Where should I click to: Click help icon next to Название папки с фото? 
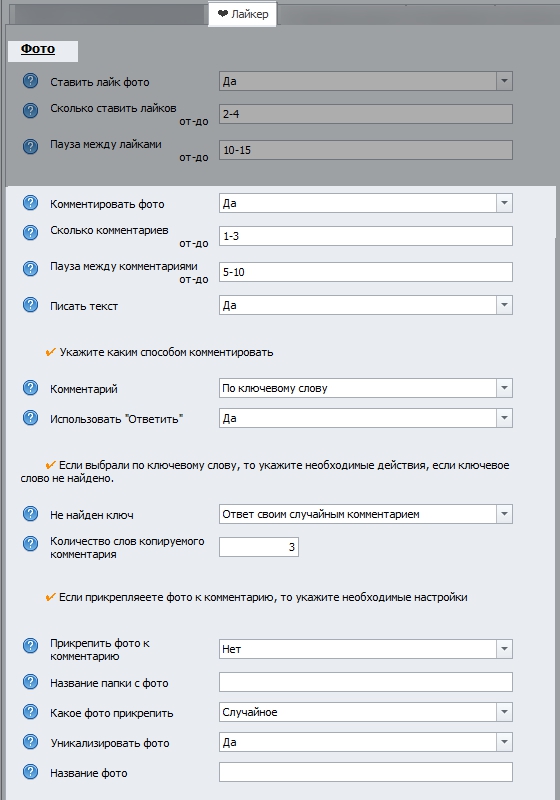pos(31,682)
